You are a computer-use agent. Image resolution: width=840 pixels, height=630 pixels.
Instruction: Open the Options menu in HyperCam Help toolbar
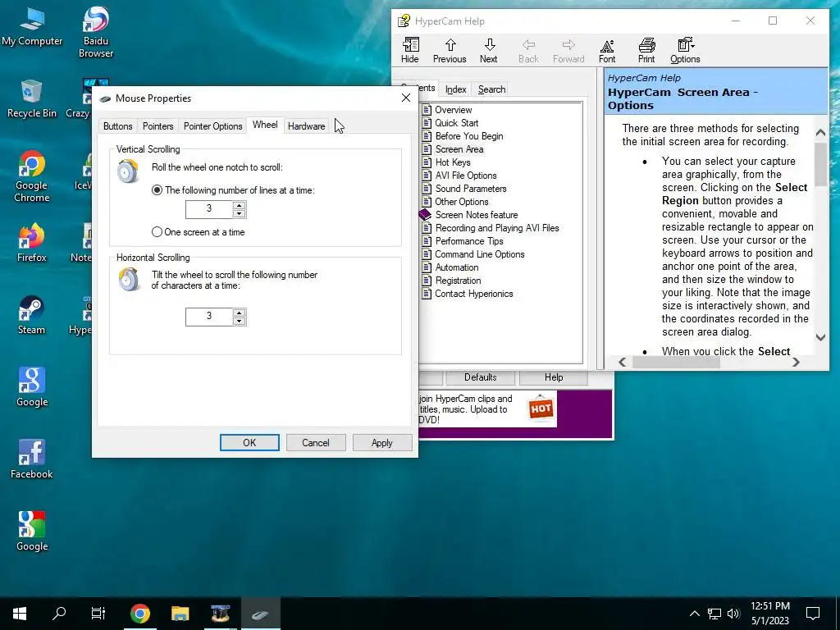point(685,50)
